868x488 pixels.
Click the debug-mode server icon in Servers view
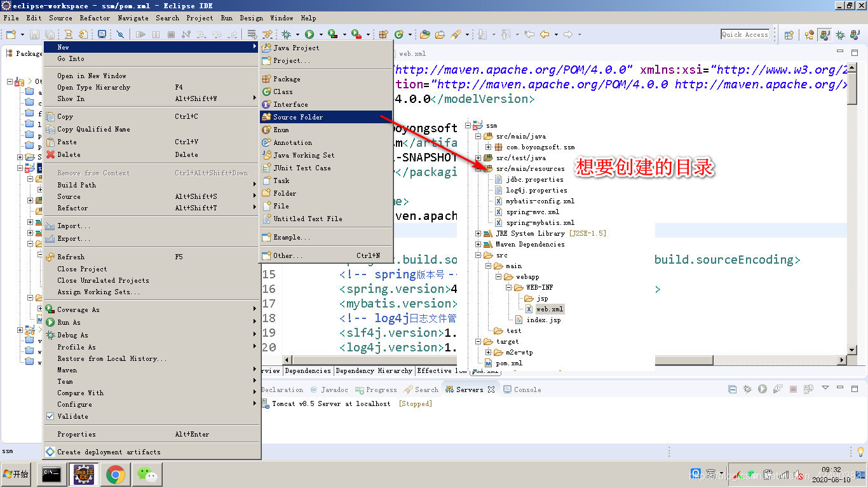[x=747, y=389]
